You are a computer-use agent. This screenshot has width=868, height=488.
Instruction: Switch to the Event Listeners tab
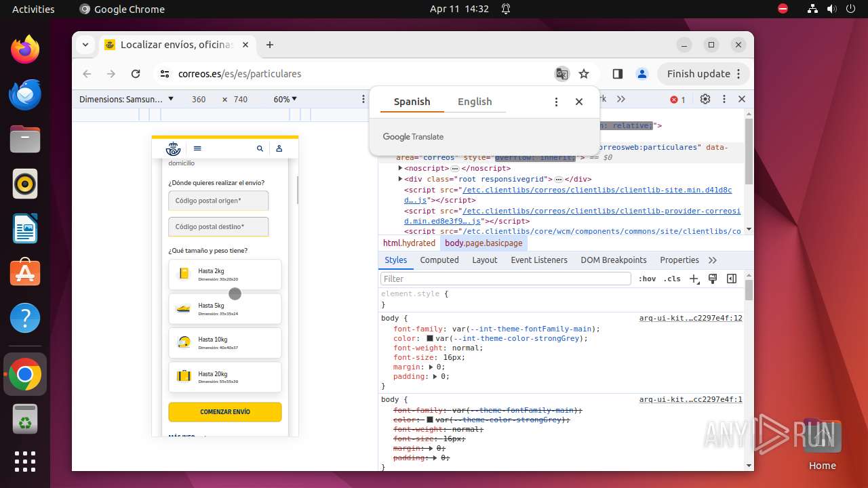point(539,260)
